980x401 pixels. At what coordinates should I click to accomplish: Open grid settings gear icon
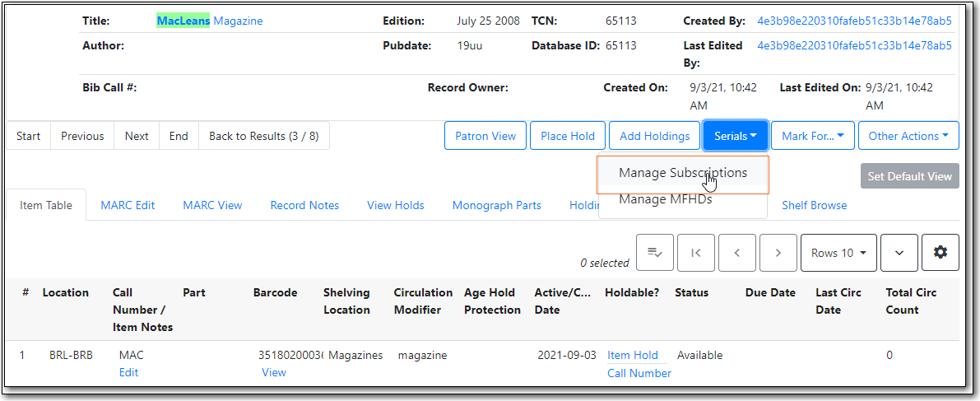(x=940, y=252)
